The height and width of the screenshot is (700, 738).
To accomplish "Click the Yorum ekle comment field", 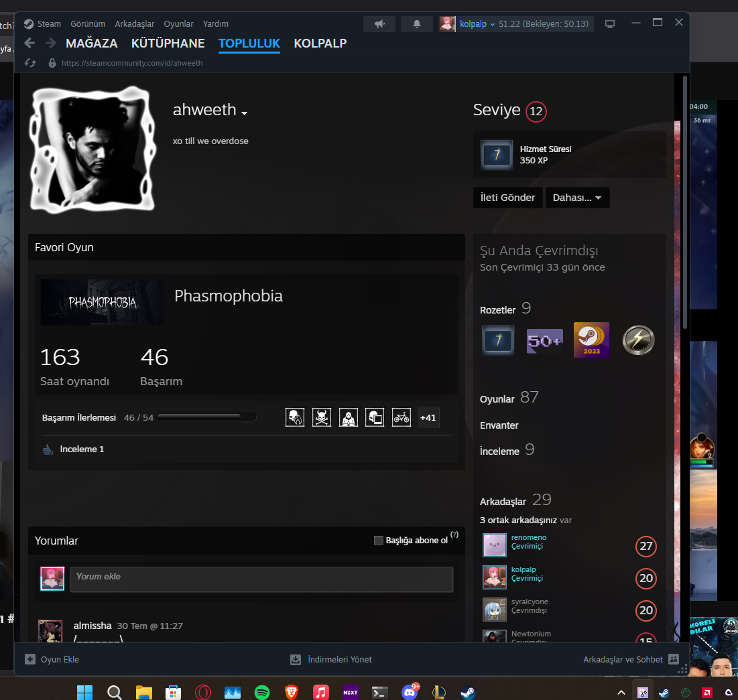I will pos(261,579).
